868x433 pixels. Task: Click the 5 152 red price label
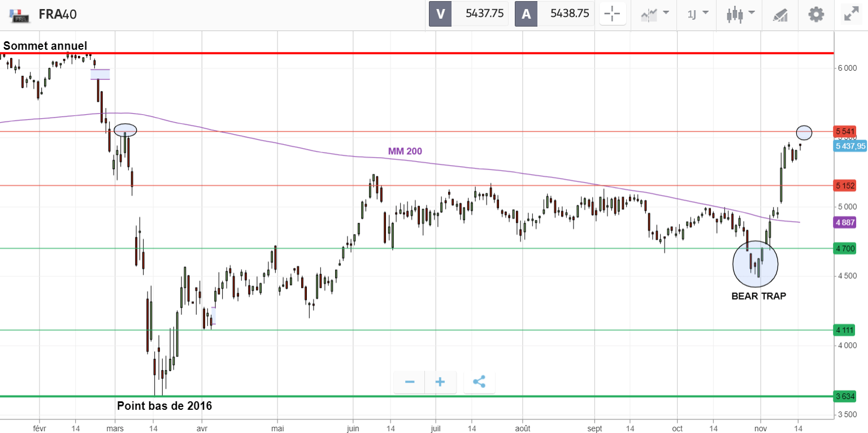point(845,185)
